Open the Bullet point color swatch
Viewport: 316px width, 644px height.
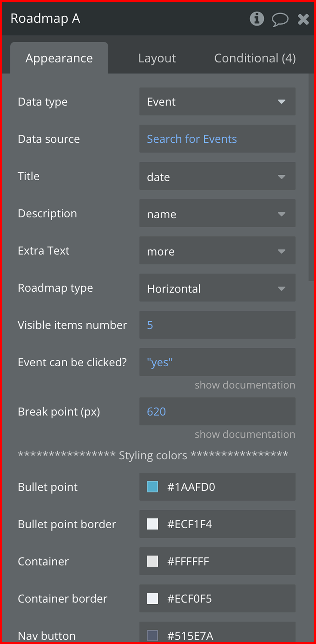click(152, 487)
